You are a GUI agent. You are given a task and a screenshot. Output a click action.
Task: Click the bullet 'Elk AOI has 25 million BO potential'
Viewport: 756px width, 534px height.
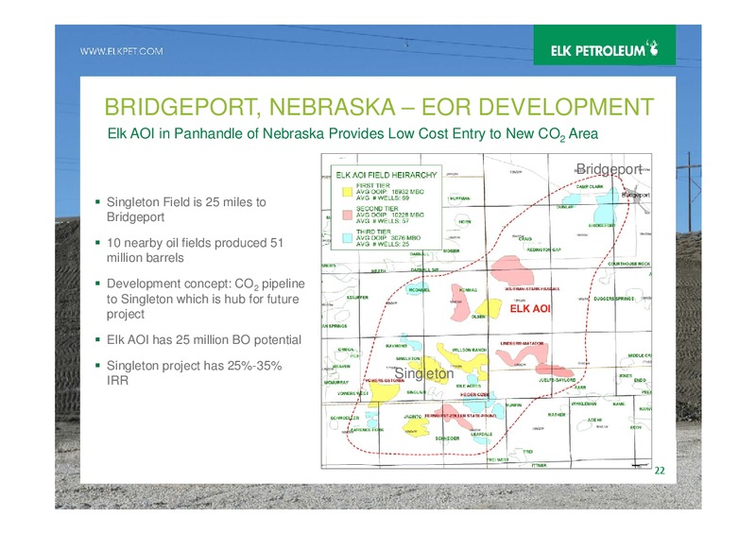[x=203, y=339]
